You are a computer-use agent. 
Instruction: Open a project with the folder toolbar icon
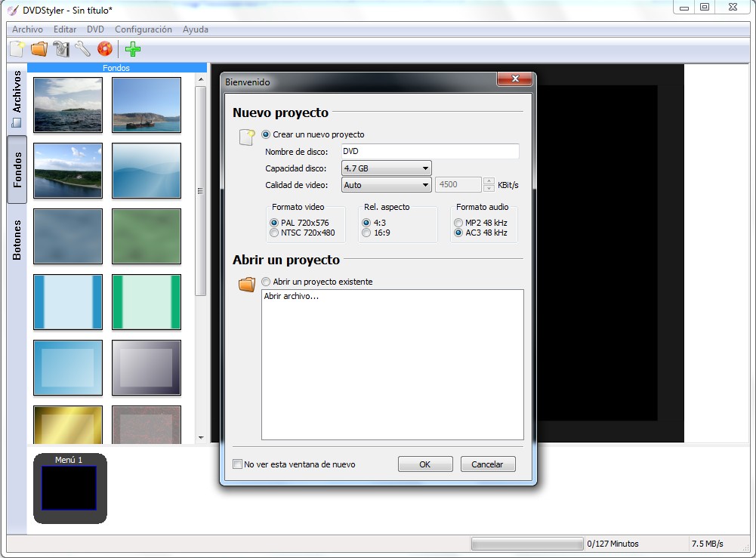point(39,49)
